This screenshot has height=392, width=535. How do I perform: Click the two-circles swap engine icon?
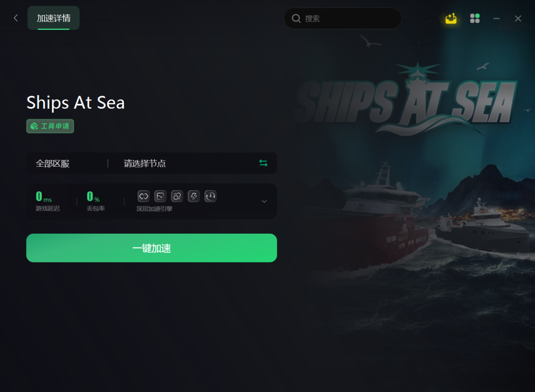177,196
